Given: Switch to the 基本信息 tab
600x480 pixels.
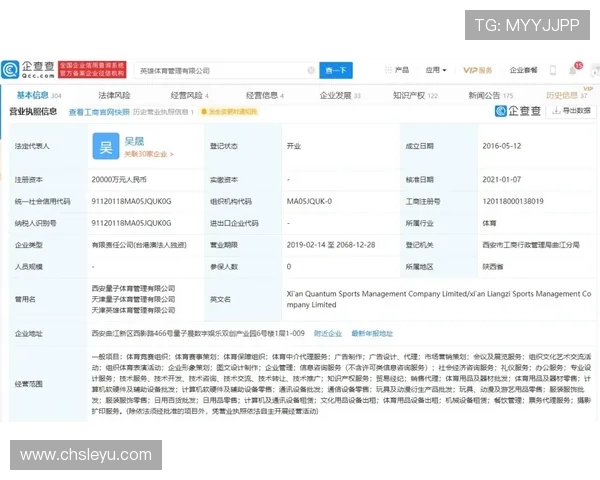Looking at the screenshot, I should coord(38,95).
